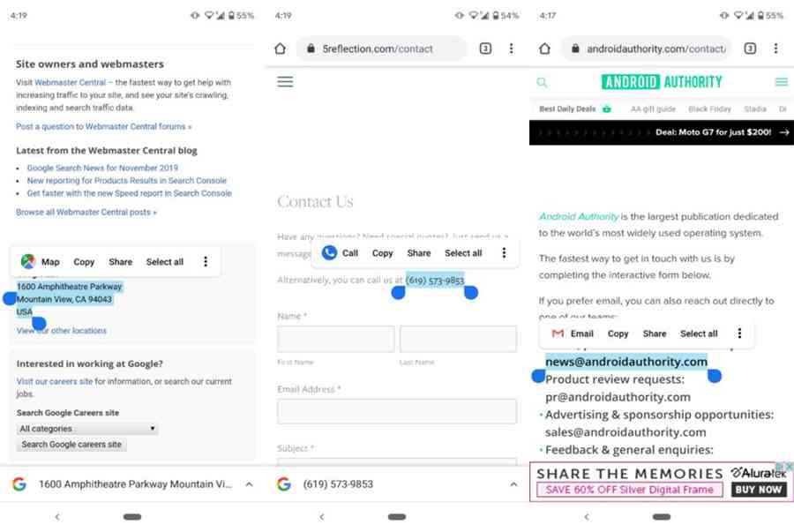Image resolution: width=794 pixels, height=532 pixels.
Task: Open the All categories dropdown
Action: [x=87, y=429]
